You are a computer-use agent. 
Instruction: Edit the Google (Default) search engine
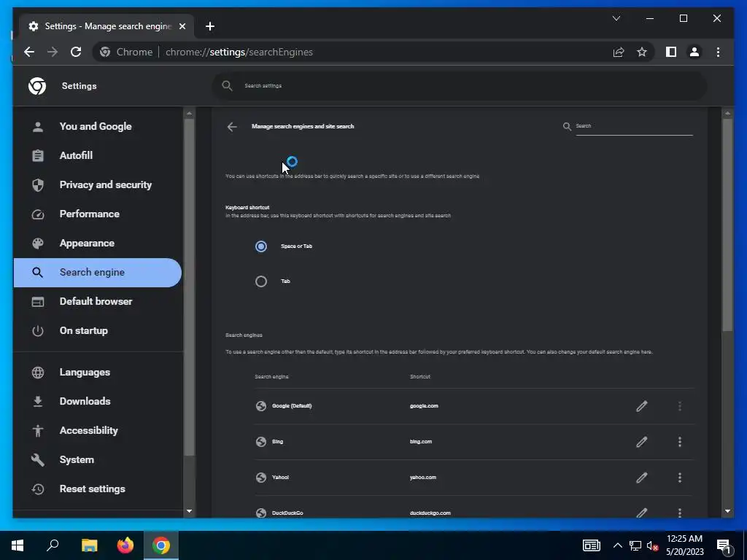(642, 406)
